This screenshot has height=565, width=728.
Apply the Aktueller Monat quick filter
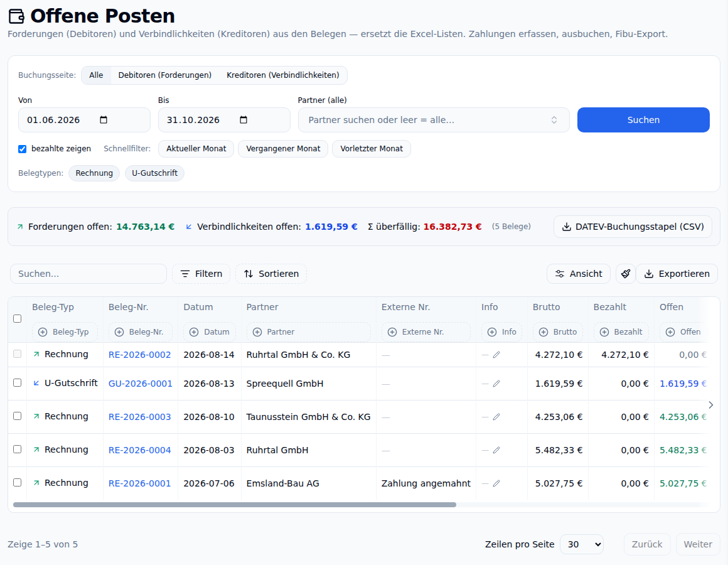(x=196, y=149)
